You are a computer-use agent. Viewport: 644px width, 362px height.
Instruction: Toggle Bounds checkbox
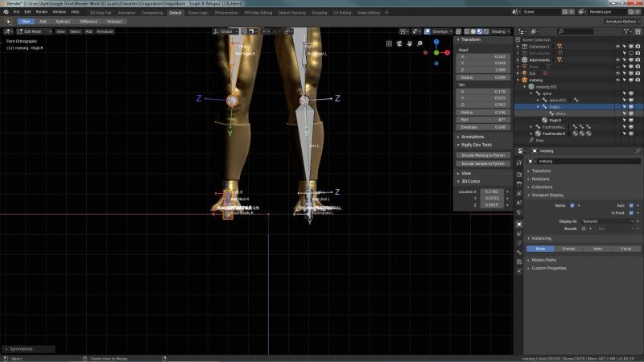pyautogui.click(x=584, y=228)
